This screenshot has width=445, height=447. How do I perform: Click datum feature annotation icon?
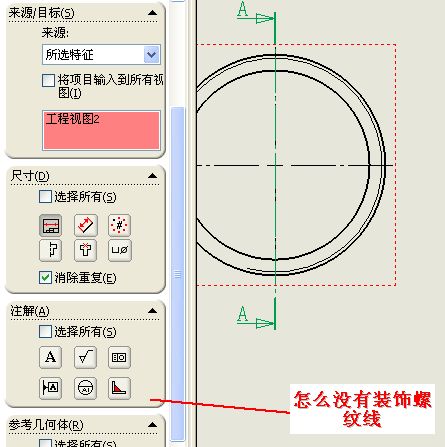tap(51, 388)
